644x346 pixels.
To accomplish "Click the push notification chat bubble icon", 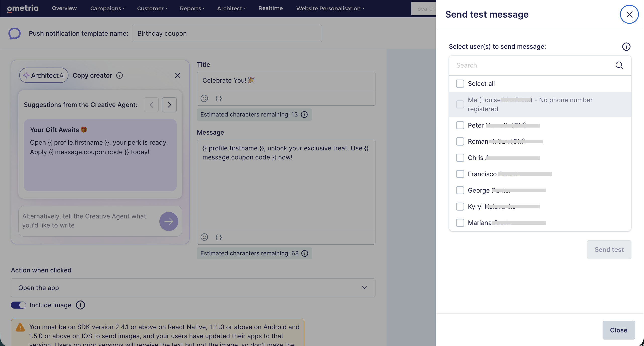I will (15, 33).
